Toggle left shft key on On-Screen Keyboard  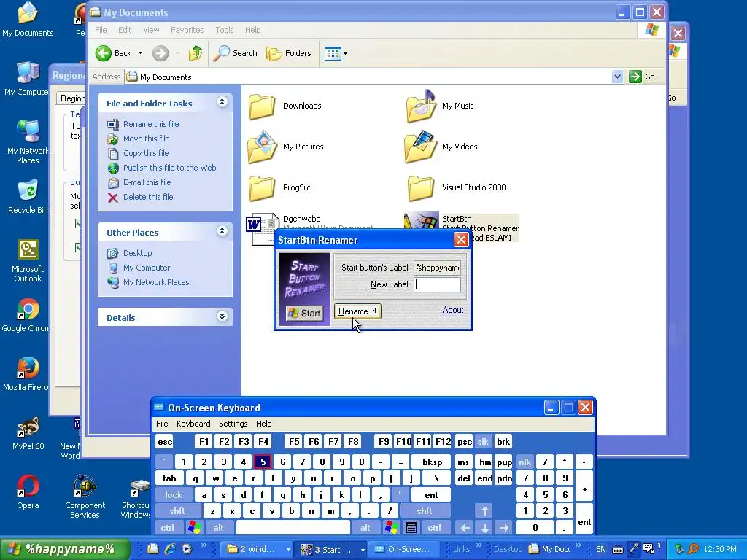177,511
